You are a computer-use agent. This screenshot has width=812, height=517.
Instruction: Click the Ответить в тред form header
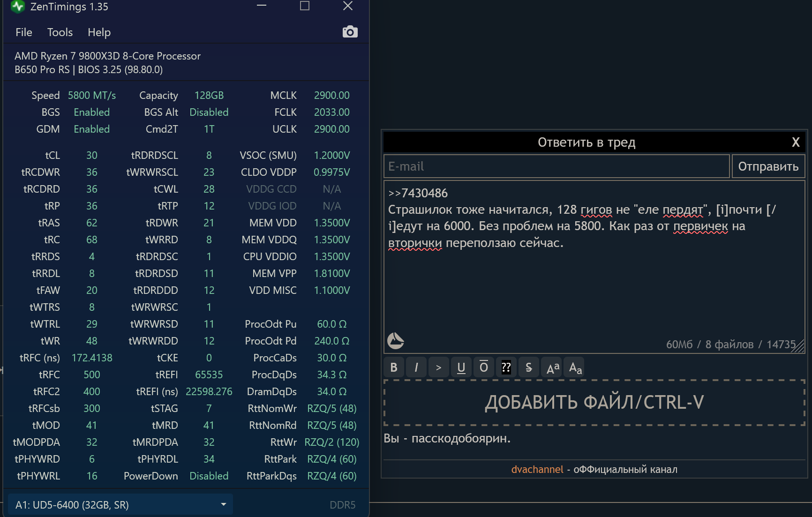pos(586,142)
